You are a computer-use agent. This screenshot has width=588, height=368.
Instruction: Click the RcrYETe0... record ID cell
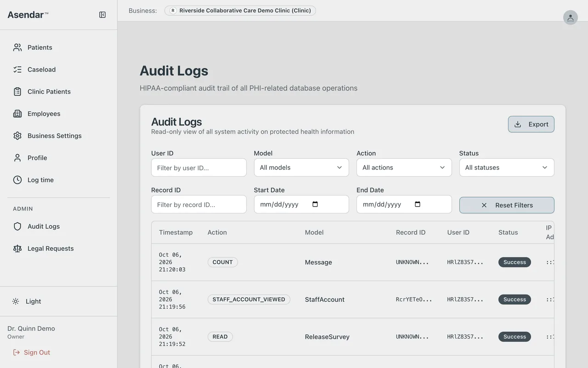click(414, 299)
